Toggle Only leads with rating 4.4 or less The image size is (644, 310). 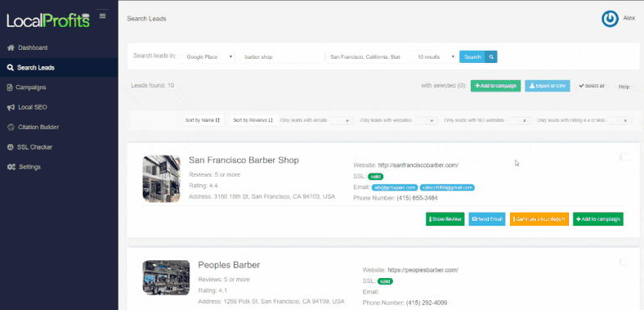coord(620,120)
